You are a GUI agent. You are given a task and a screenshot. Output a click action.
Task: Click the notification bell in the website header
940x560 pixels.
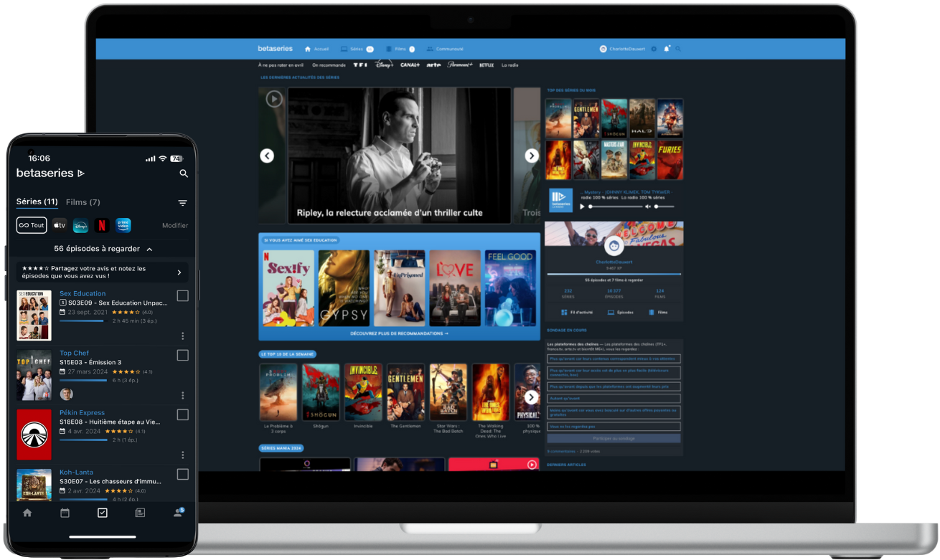[x=666, y=49]
